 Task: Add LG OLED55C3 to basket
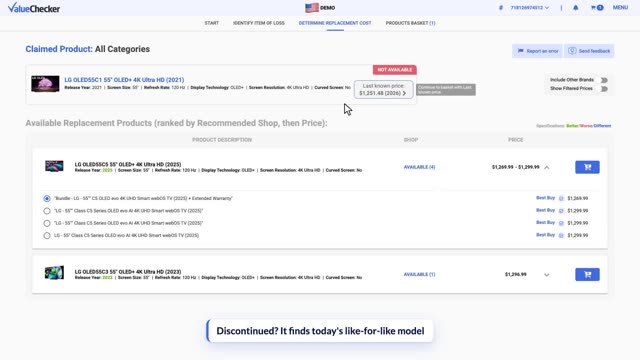(587, 274)
